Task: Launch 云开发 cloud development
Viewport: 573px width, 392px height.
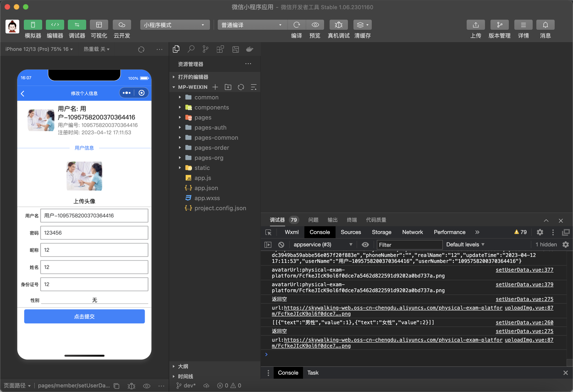Action: [121, 25]
